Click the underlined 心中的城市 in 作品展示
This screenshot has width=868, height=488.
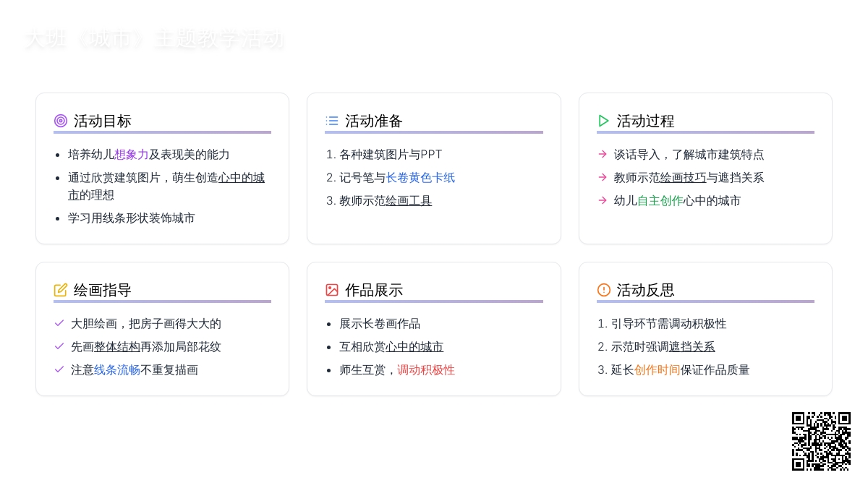click(x=414, y=346)
